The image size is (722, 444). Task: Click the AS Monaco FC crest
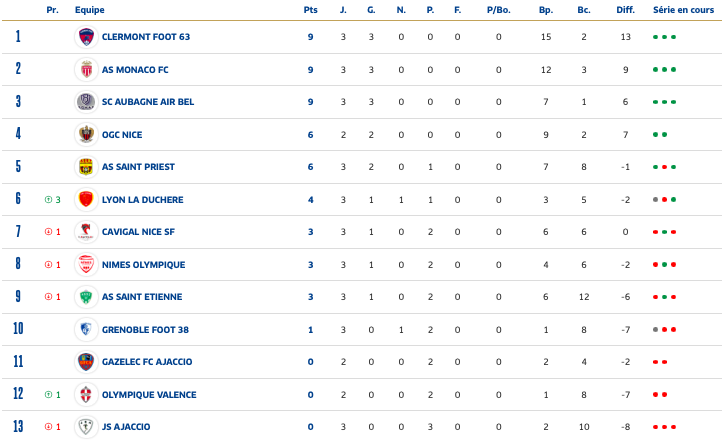(86, 70)
